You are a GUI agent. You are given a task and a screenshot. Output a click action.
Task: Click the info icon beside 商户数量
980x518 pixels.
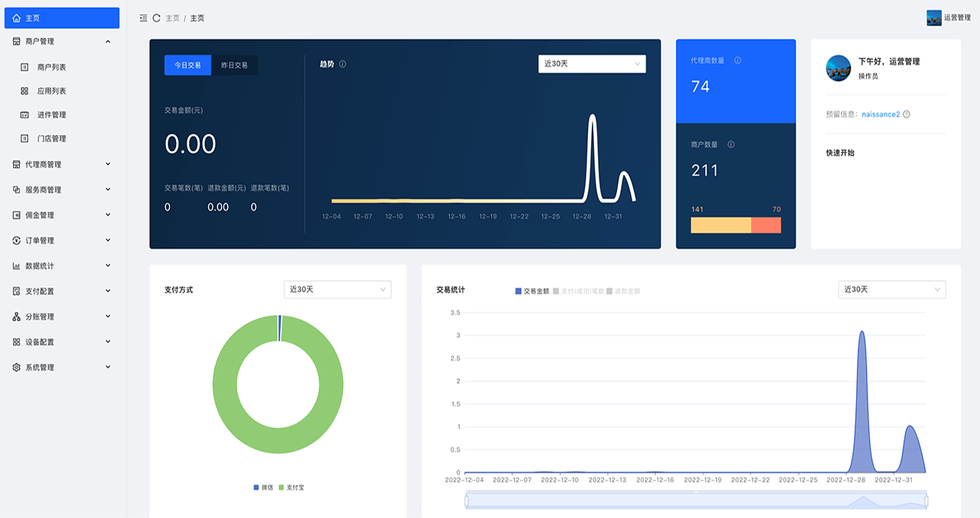(730, 145)
